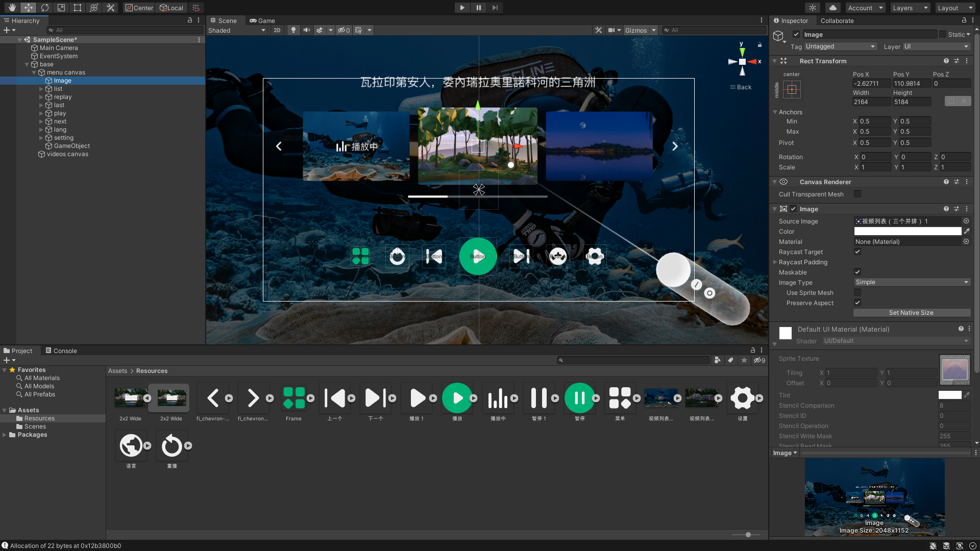980x551 pixels.
Task: Click the Step frame button
Action: 495,8
